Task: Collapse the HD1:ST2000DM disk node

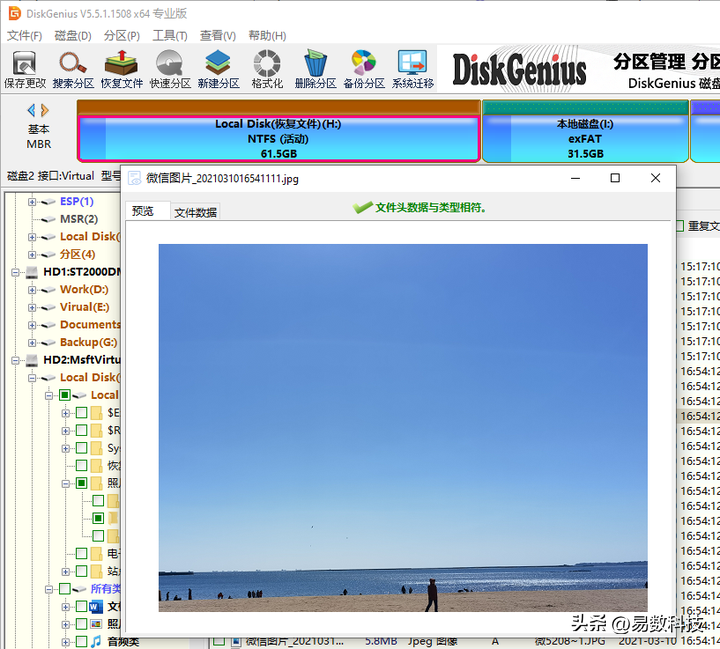Action: (15, 272)
